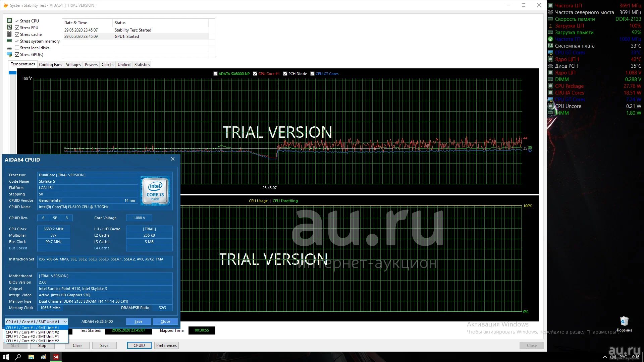
Task: Click Частота ЦП sensor icon
Action: tap(550, 6)
